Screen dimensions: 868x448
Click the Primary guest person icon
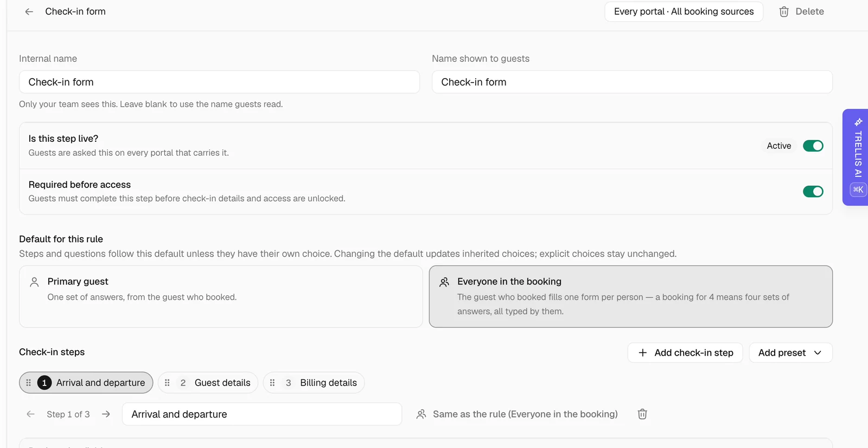(x=34, y=282)
